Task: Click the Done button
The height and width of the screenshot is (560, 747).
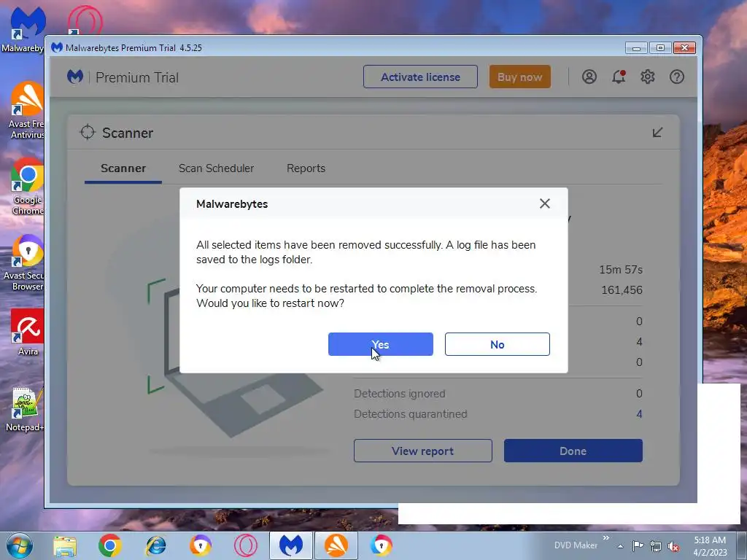Action: (573, 451)
